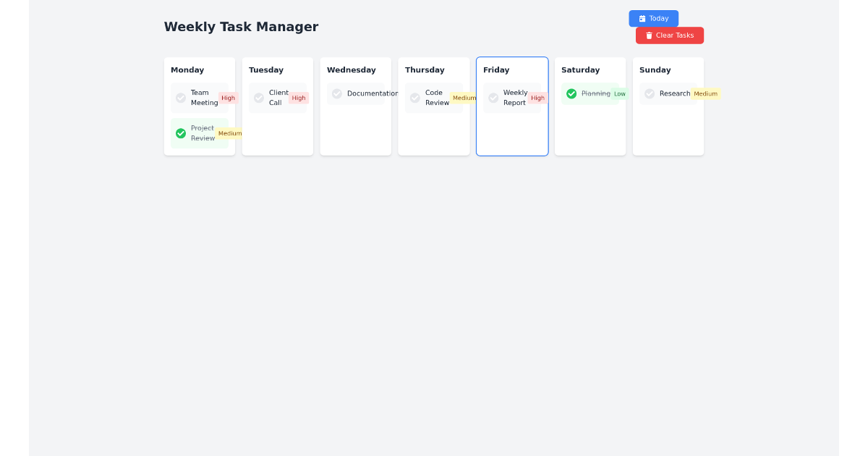Click the green check icon on Project Review
The width and height of the screenshot is (868, 456).
[x=180, y=132]
